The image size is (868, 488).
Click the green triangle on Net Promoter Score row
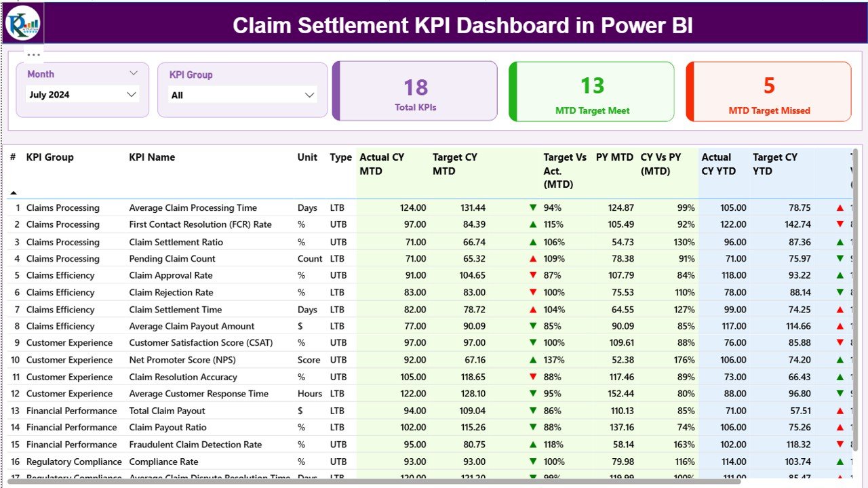[532, 360]
